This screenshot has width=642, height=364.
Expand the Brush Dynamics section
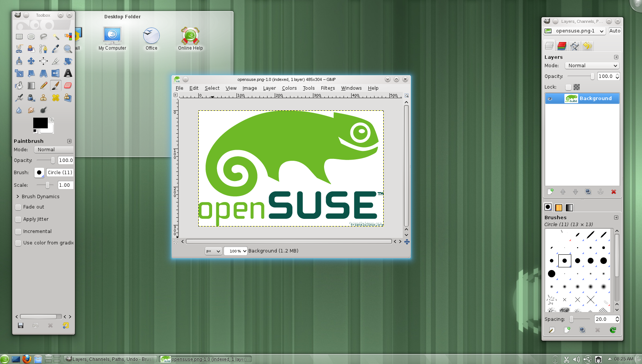(18, 197)
